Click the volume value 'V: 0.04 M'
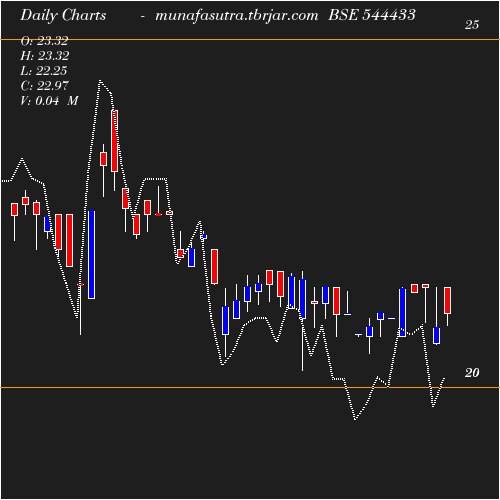 [49, 101]
